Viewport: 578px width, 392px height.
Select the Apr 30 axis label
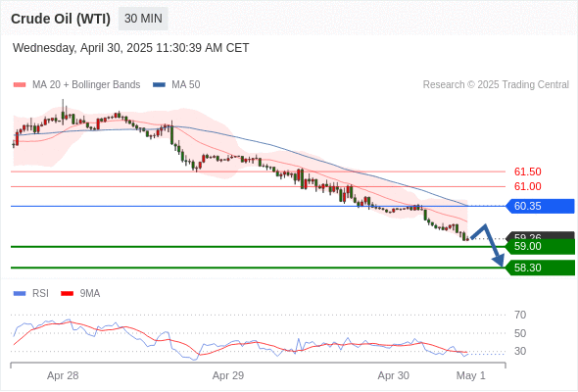(393, 375)
